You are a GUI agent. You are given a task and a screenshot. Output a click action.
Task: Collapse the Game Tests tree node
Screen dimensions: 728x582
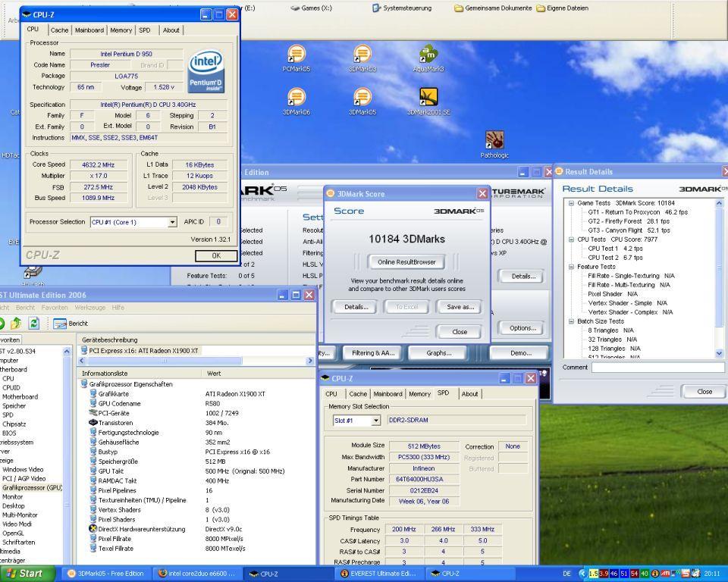(x=571, y=203)
